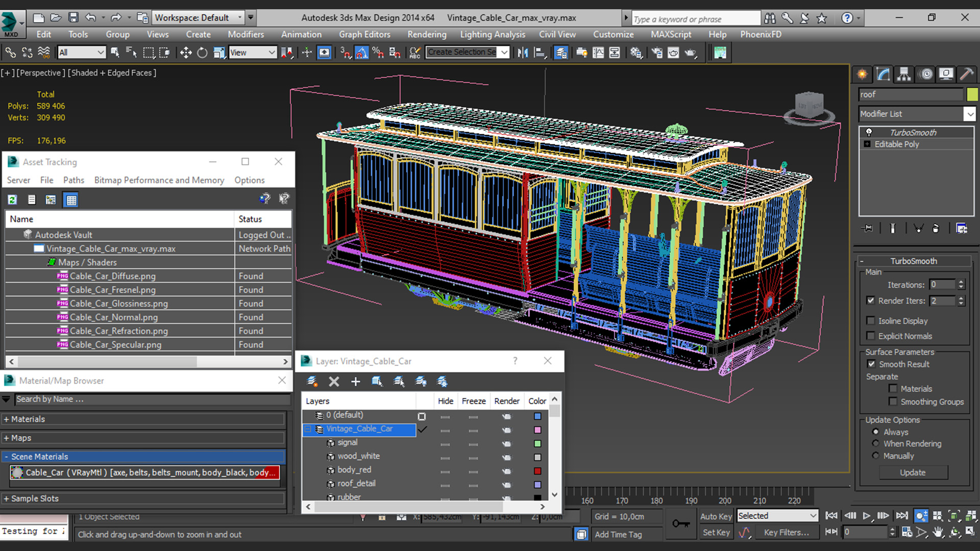Click the roof object color swatch
This screenshot has height=551, width=980.
pyautogui.click(x=972, y=94)
